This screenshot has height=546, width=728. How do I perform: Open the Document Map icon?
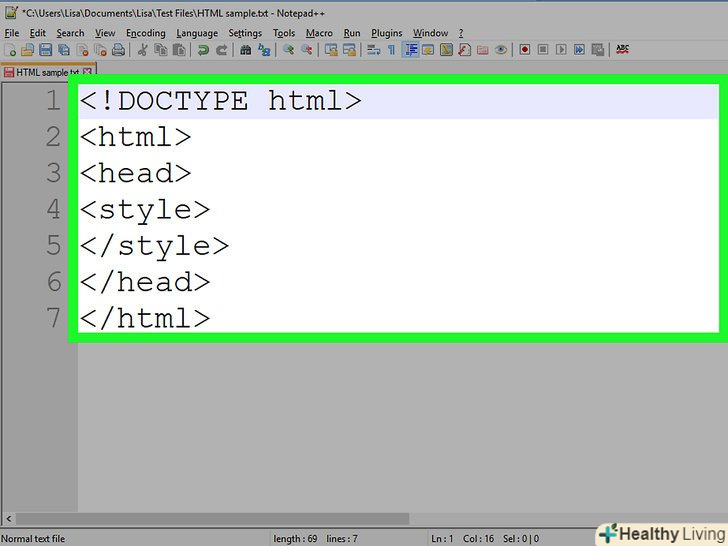[446, 50]
